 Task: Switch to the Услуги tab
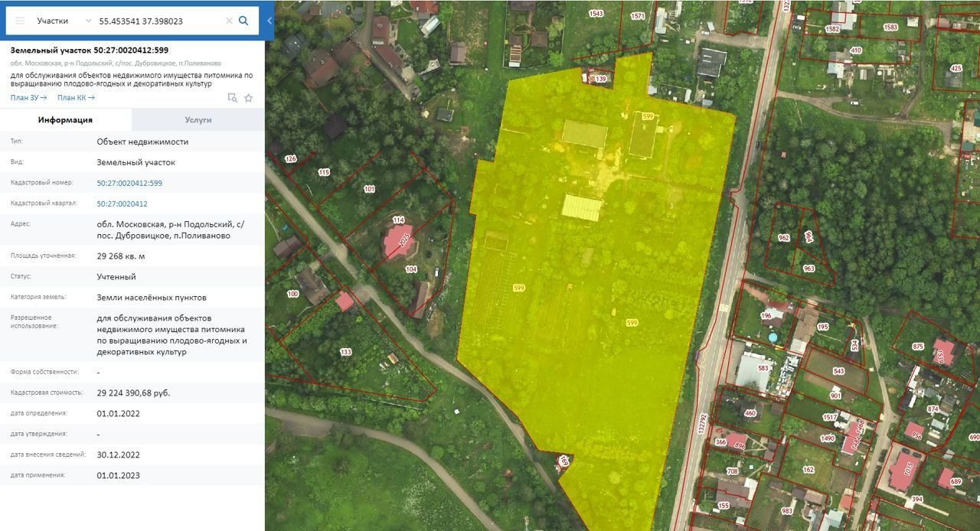pyautogui.click(x=198, y=120)
